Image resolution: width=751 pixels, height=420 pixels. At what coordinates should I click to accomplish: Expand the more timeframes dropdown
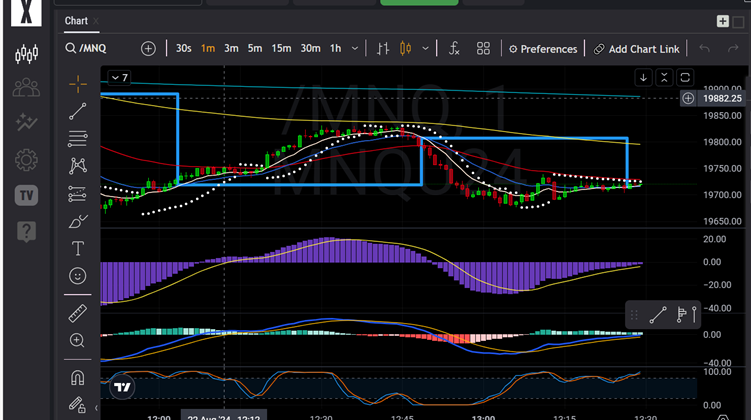[355, 48]
